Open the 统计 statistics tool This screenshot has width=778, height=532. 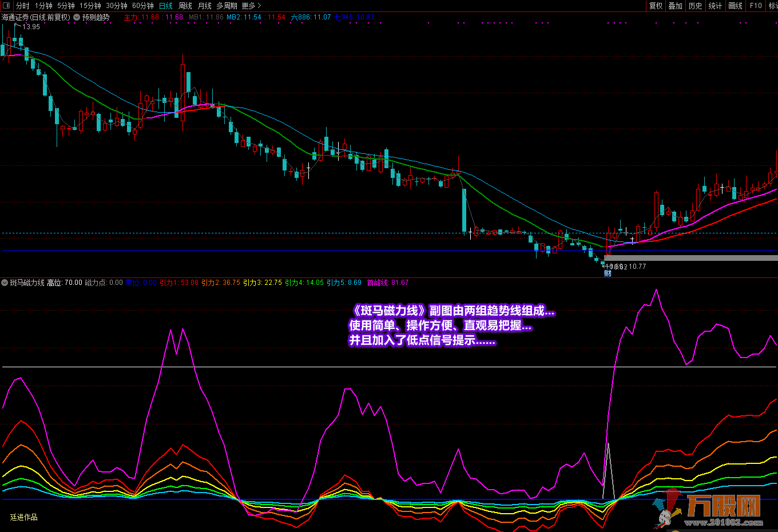715,6
